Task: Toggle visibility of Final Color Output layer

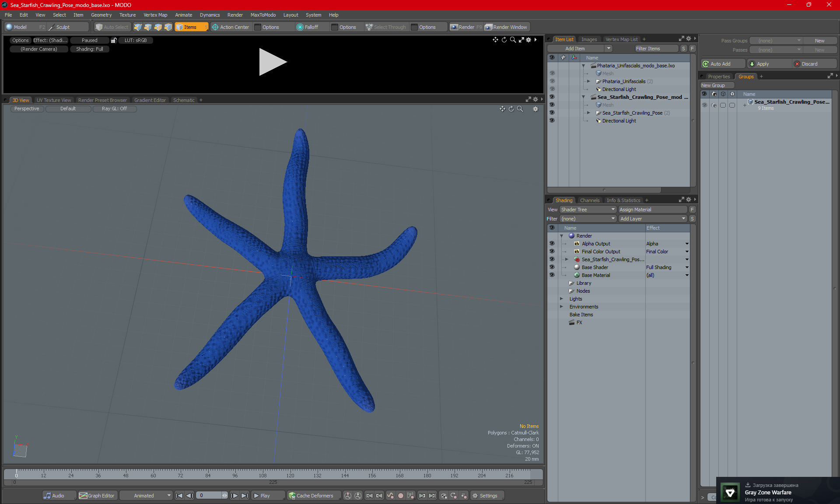Action: pos(552,252)
